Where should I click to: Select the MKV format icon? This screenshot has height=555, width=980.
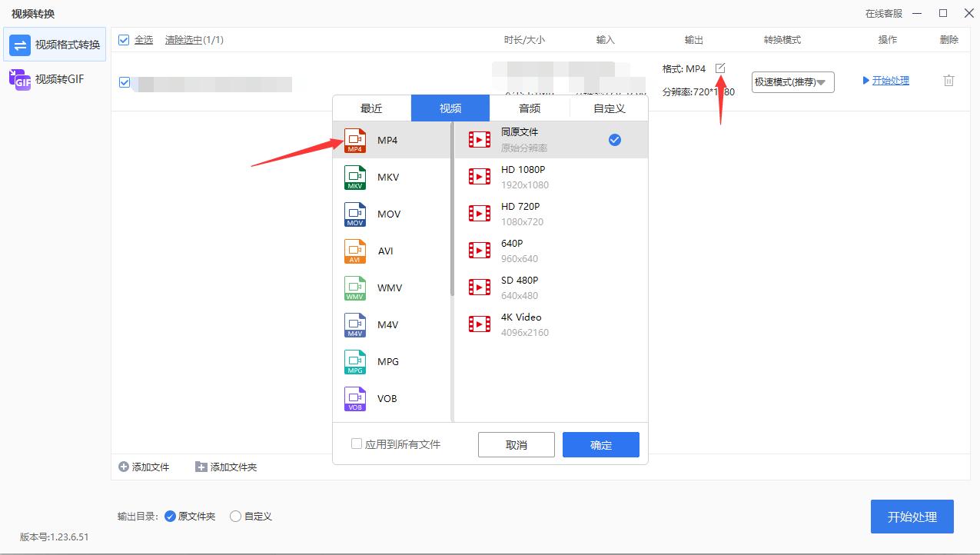click(x=356, y=177)
